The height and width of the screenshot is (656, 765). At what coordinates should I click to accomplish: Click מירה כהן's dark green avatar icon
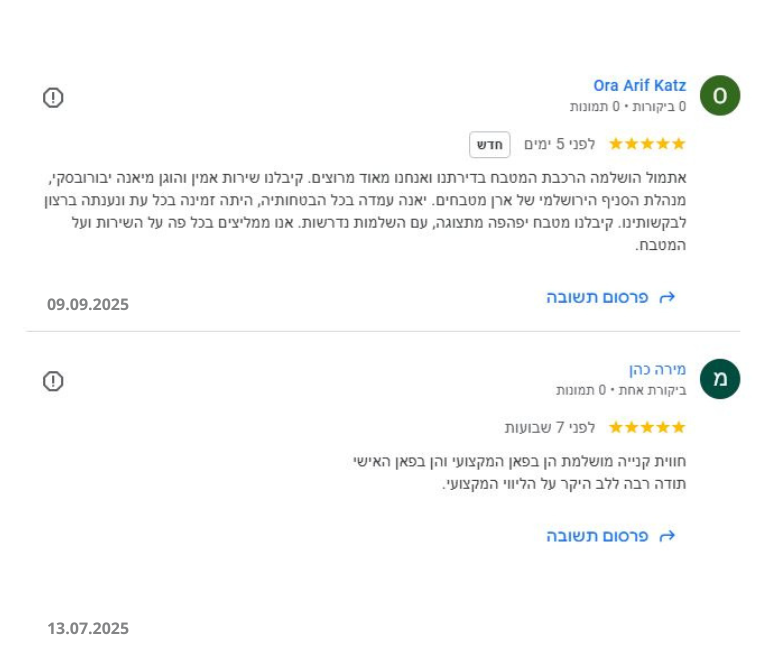pos(719,379)
